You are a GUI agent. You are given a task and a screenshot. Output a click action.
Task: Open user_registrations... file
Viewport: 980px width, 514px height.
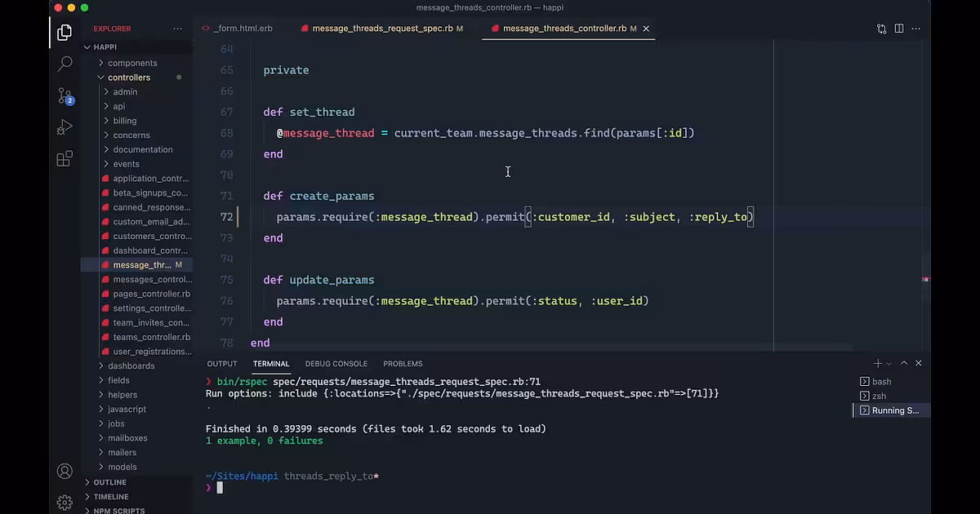coord(152,352)
